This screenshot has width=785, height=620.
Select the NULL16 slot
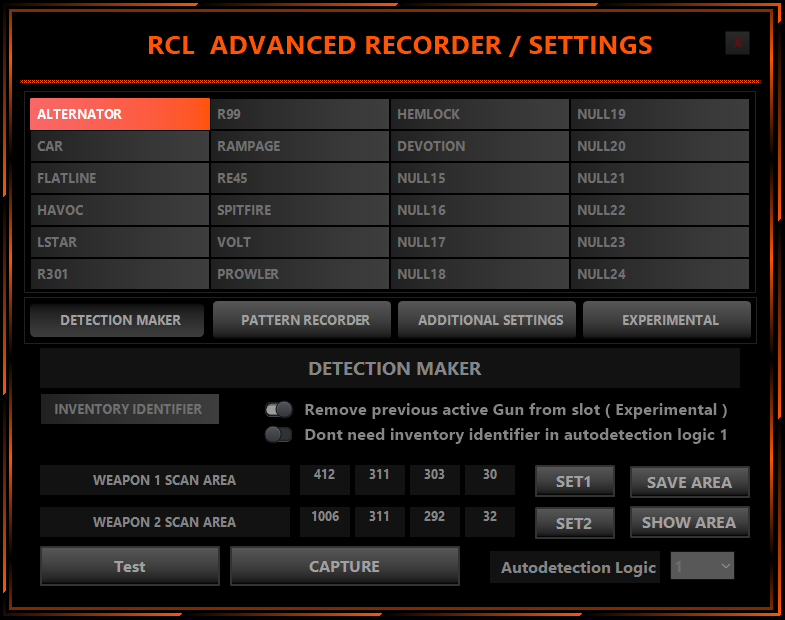[x=480, y=210]
